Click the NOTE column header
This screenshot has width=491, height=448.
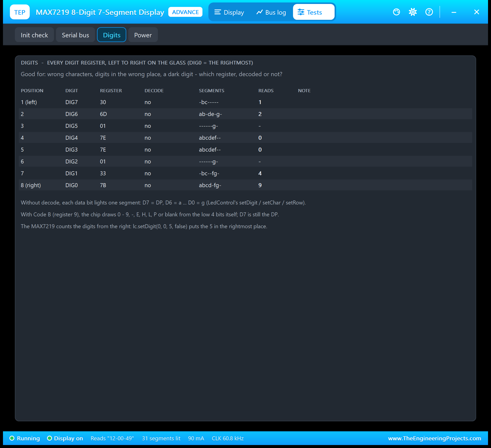point(304,90)
